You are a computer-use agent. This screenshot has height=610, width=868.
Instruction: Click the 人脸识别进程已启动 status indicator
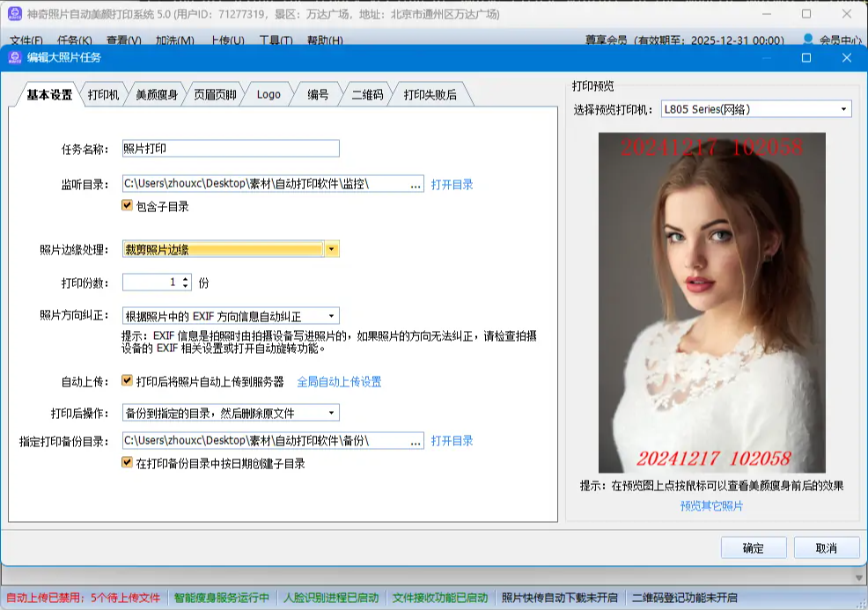pos(334,598)
